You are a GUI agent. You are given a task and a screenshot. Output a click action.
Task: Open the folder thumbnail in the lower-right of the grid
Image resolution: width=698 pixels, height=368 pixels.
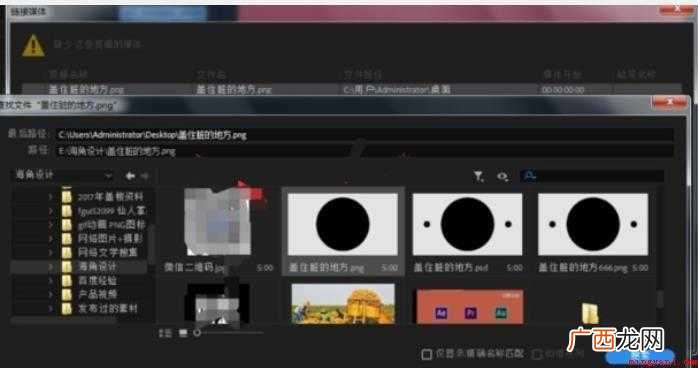[x=590, y=313]
